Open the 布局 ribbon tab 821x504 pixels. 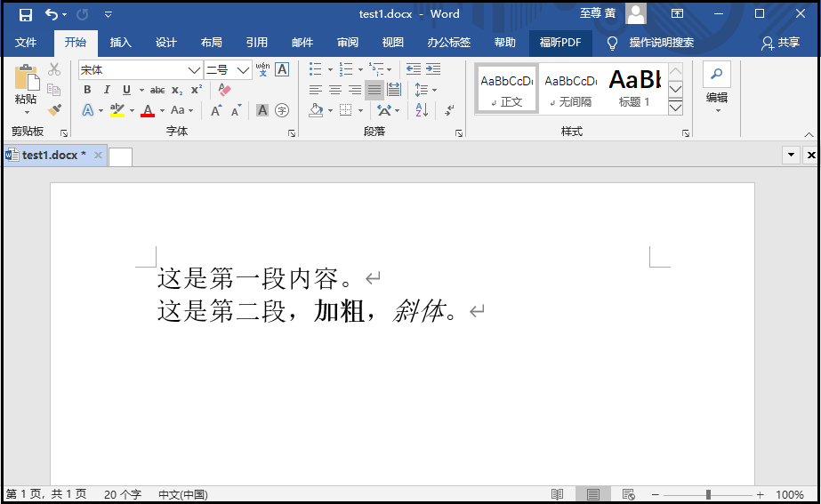pyautogui.click(x=212, y=43)
